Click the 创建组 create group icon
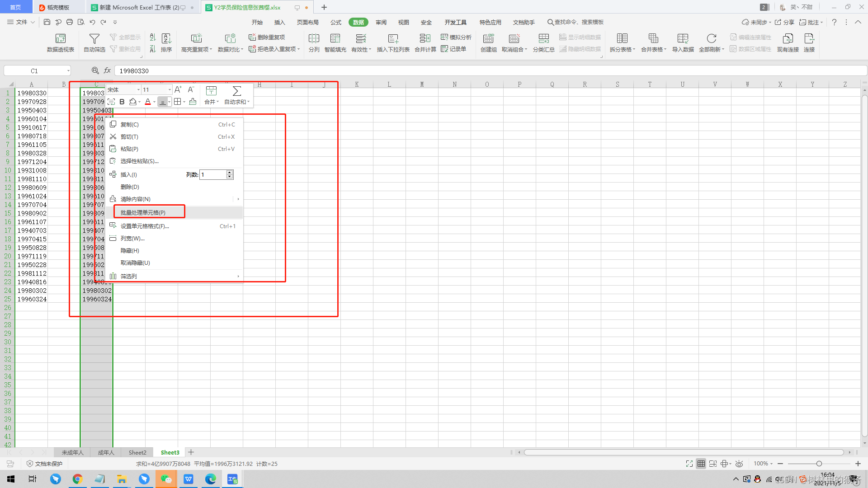 coord(488,43)
